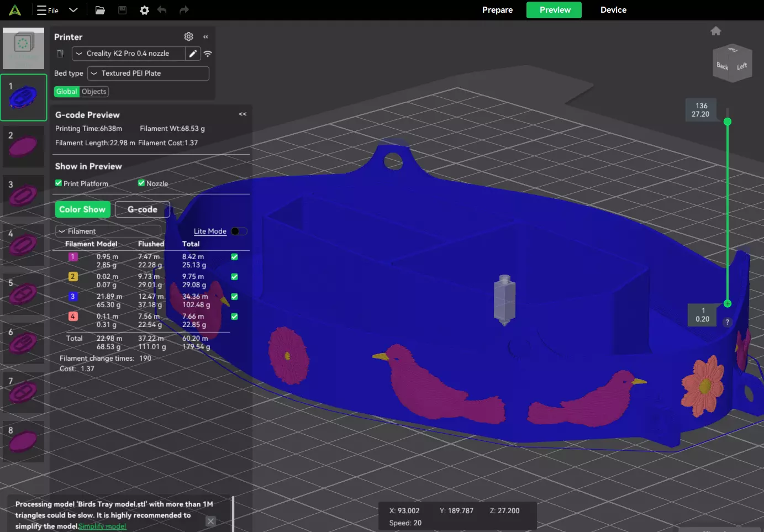Select plate 8 thumbnail
This screenshot has height=532, width=764.
click(x=24, y=441)
